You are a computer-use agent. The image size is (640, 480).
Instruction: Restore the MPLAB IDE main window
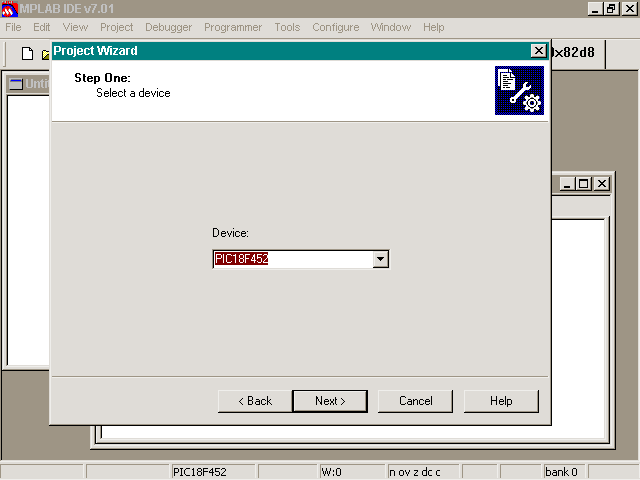[611, 9]
